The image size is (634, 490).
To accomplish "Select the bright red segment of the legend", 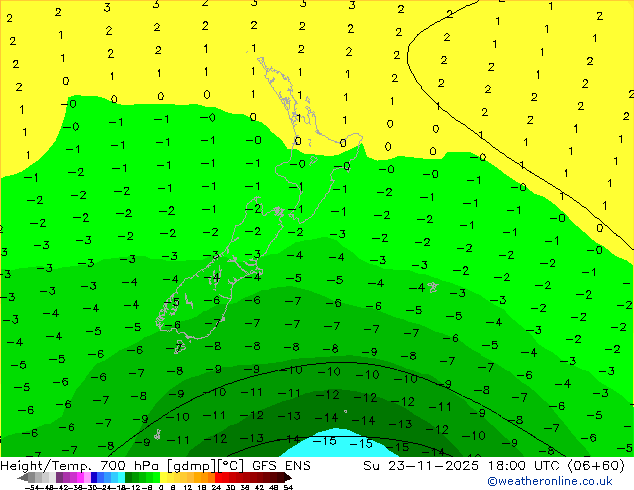I will [x=218, y=477].
